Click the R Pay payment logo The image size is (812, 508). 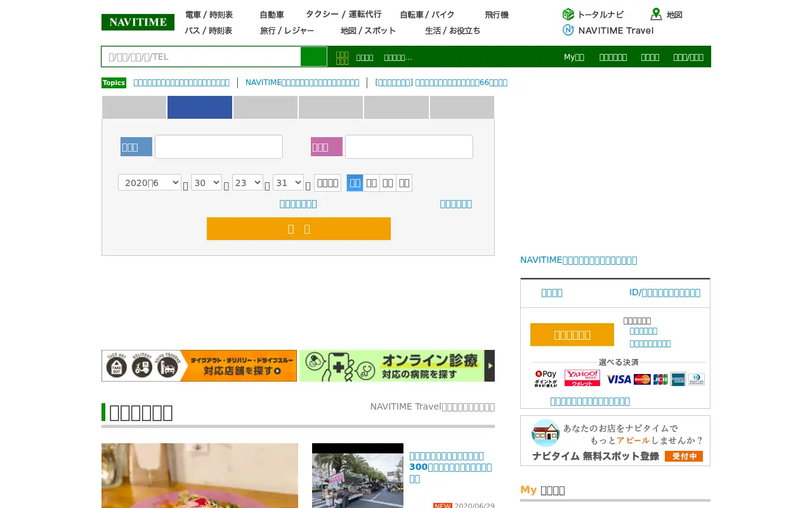546,379
